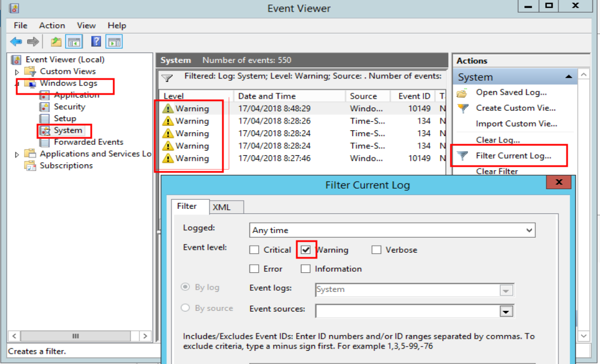Collapse the System section in Actions pane
This screenshot has width=600, height=364.
point(569,77)
